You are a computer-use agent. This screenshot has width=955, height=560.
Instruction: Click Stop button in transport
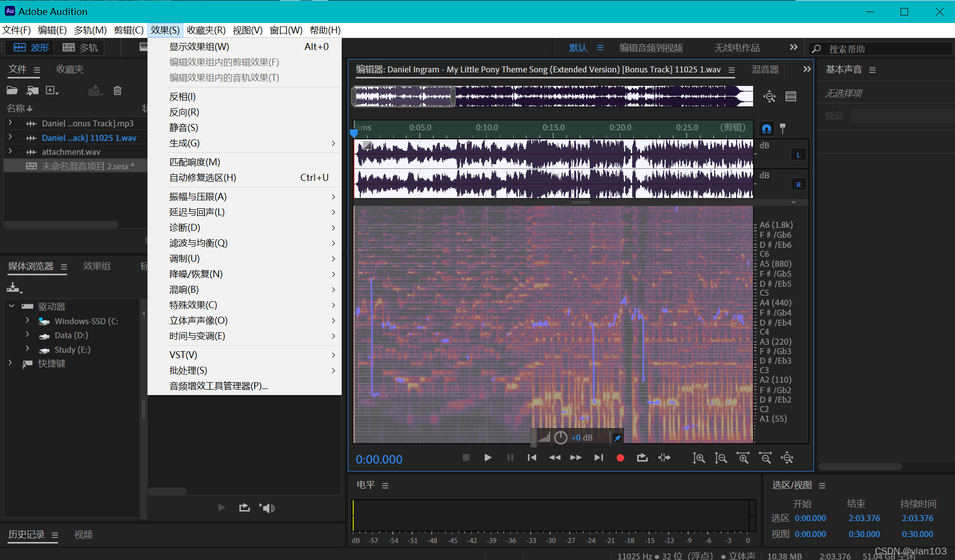tap(466, 458)
